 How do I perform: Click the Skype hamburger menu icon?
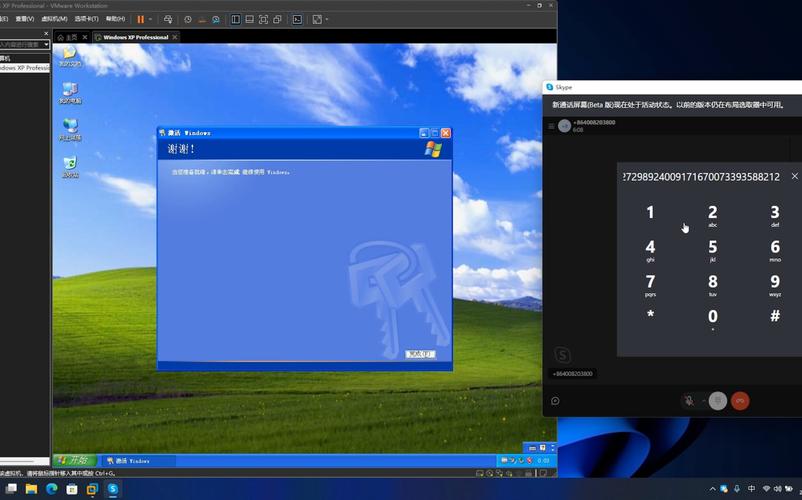tap(551, 126)
